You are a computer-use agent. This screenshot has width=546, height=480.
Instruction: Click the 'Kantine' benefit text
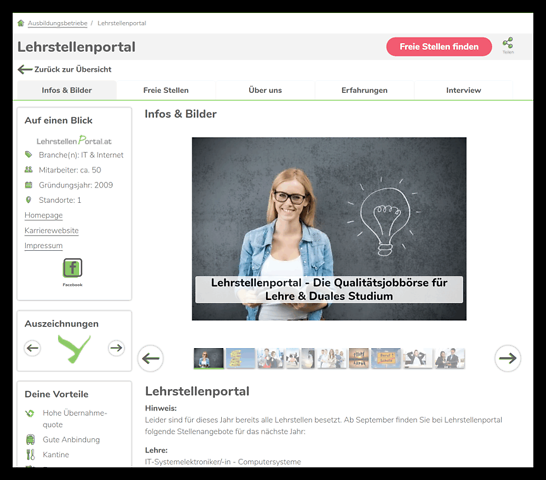tap(56, 455)
